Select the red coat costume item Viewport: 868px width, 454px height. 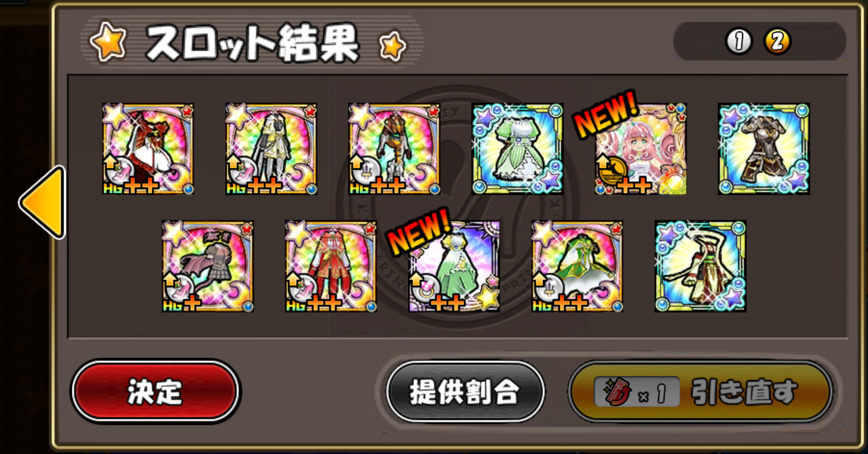click(331, 266)
